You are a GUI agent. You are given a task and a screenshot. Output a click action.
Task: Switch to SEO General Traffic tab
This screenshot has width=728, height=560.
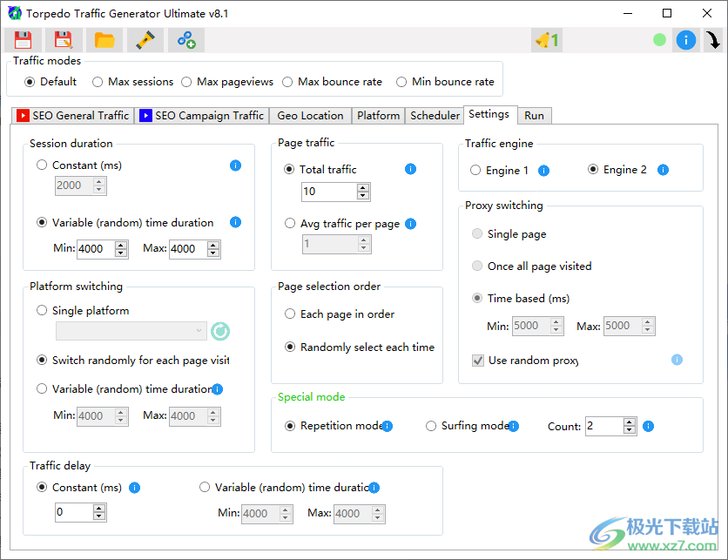pos(73,116)
